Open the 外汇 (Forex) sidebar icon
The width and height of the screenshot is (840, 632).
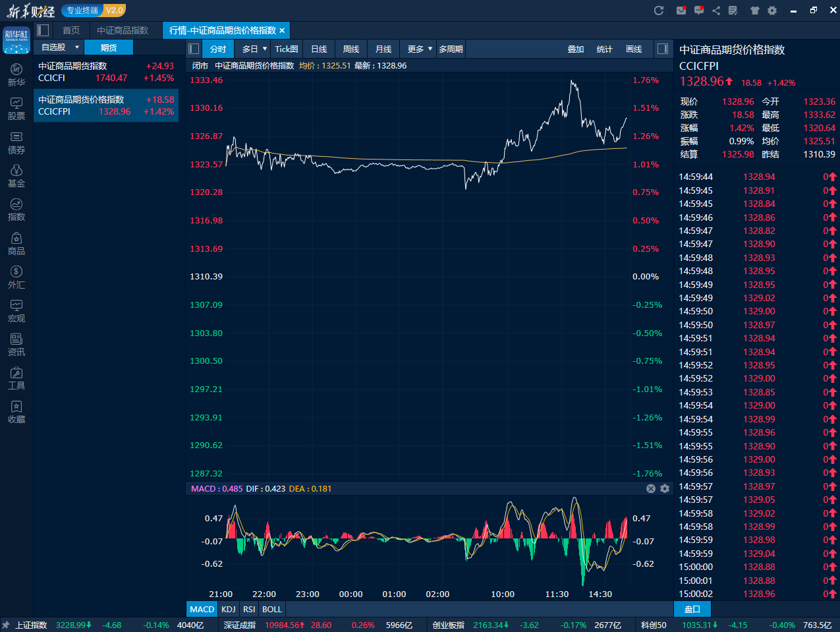pos(16,277)
